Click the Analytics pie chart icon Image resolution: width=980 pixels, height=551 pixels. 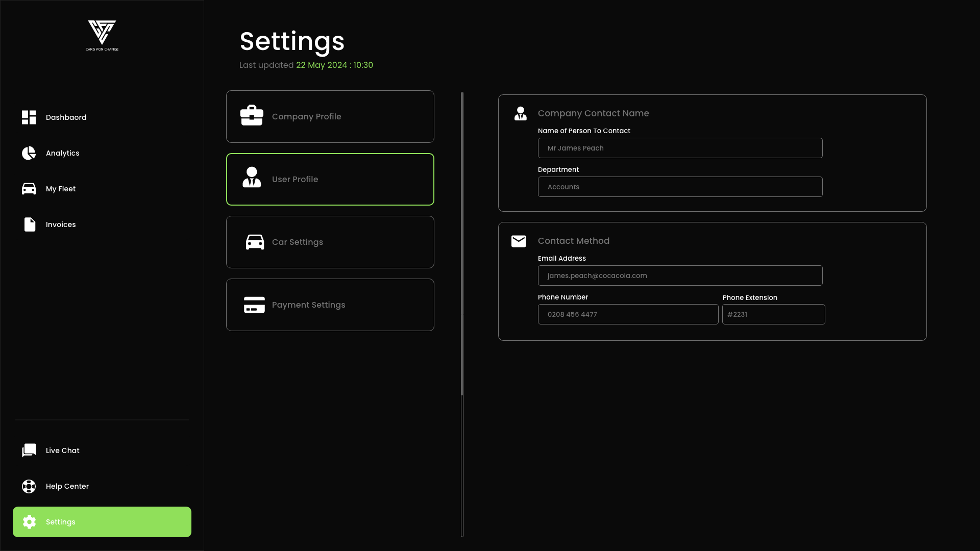coord(29,153)
